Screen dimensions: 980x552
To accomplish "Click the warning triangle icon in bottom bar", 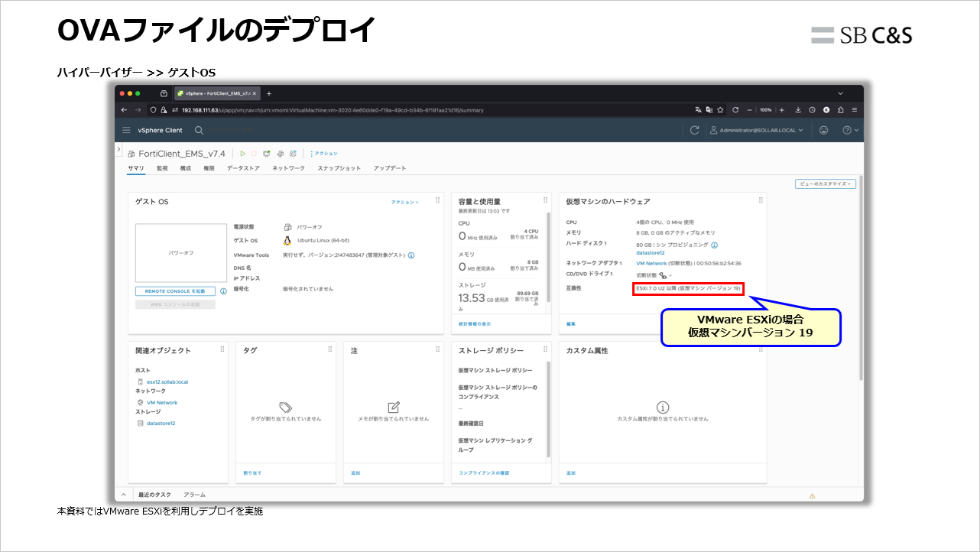I will tap(812, 495).
